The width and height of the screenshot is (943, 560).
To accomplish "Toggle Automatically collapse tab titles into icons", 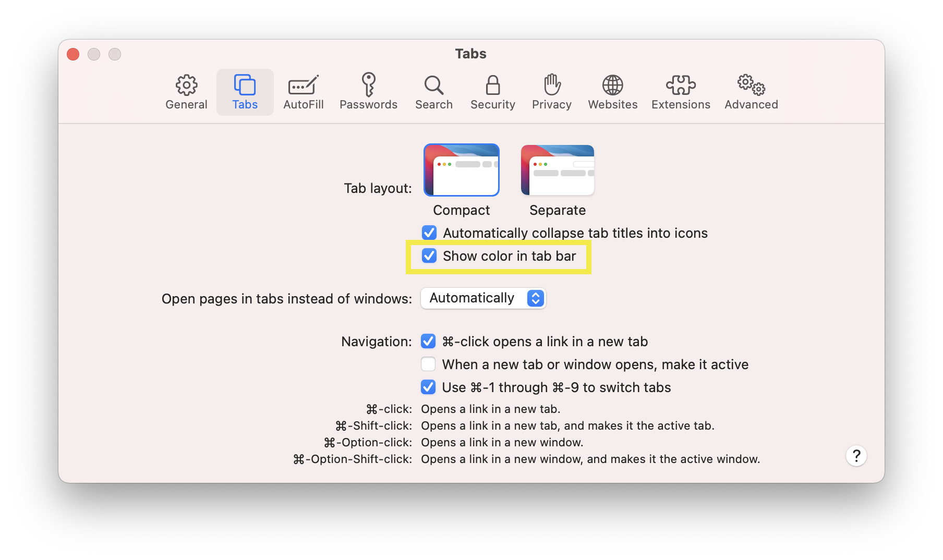I will coord(429,233).
